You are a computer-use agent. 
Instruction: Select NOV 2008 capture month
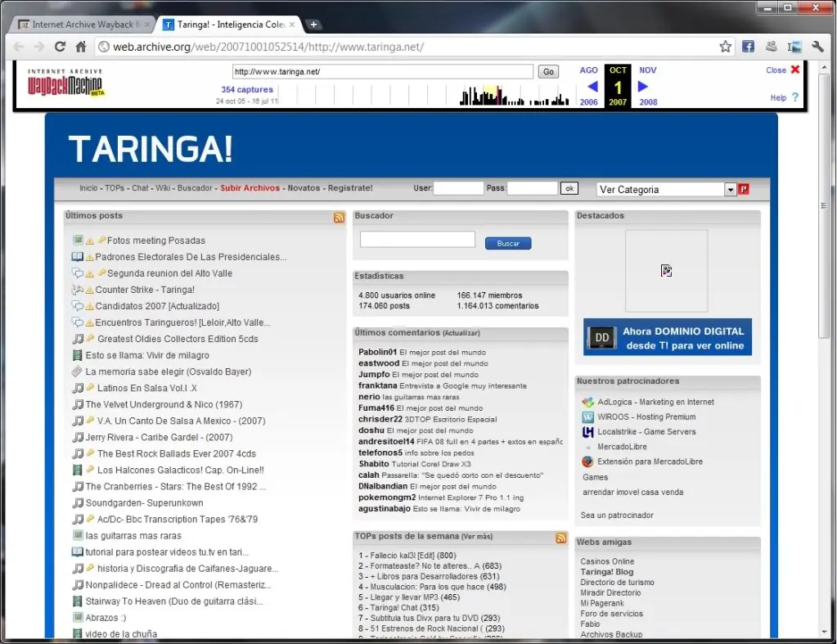648,86
